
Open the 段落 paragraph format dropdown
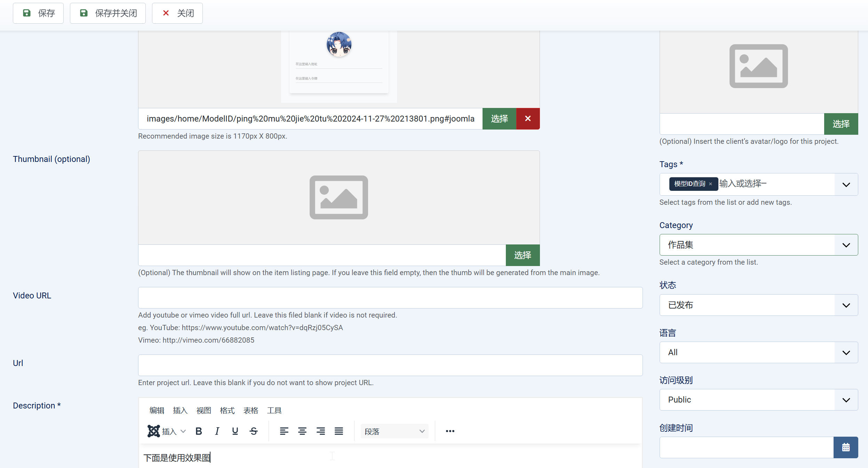[x=394, y=431]
